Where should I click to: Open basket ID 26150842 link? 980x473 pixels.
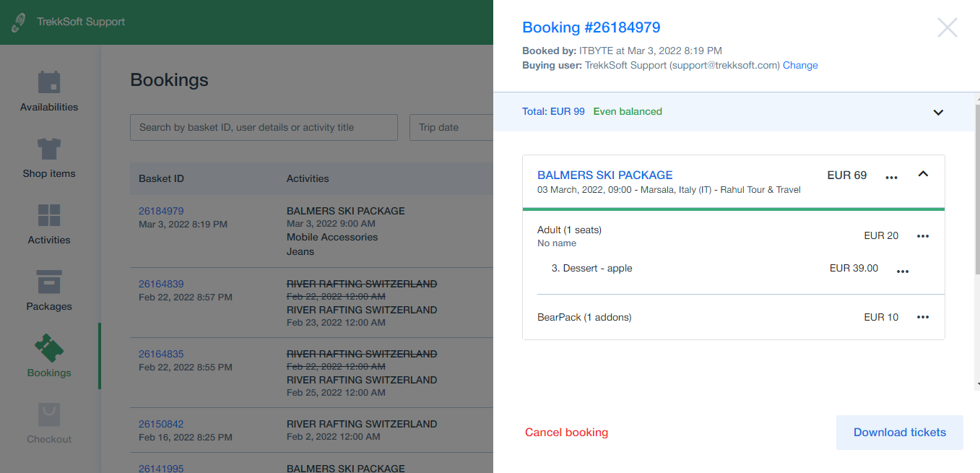click(x=161, y=424)
